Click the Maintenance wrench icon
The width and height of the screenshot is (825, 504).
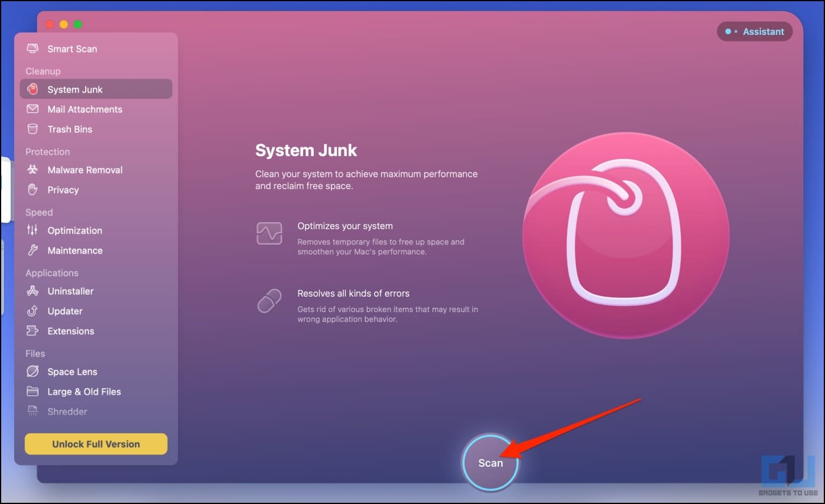point(33,251)
